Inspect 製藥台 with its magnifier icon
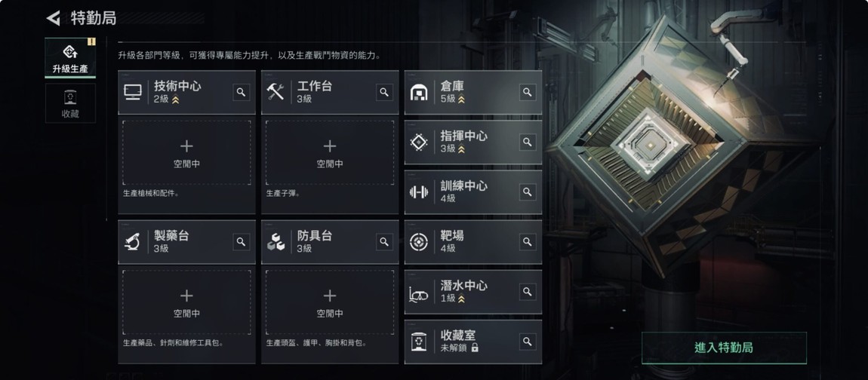Viewport: 868px width, 380px height. coord(241,242)
